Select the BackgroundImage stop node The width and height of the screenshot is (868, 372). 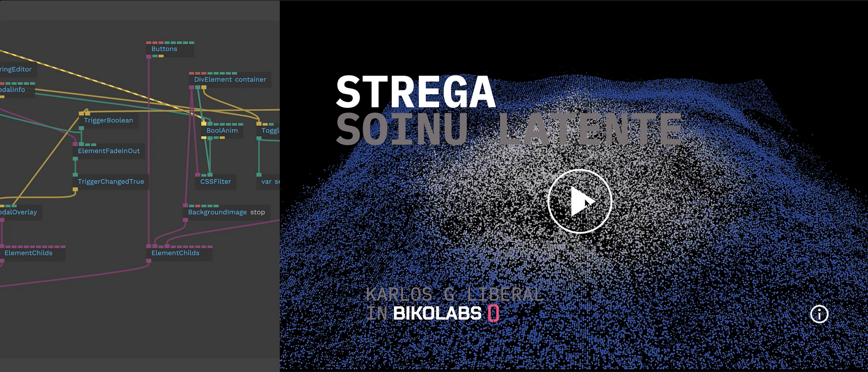click(x=227, y=212)
